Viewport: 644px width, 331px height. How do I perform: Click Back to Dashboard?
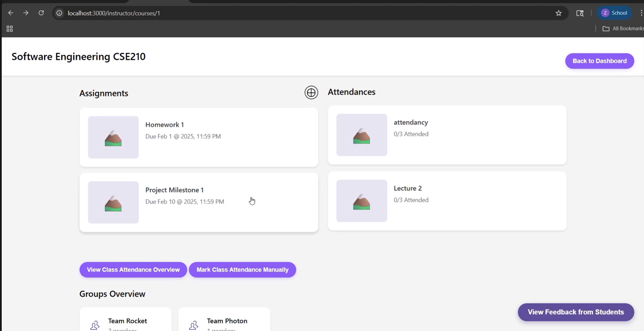pyautogui.click(x=599, y=61)
